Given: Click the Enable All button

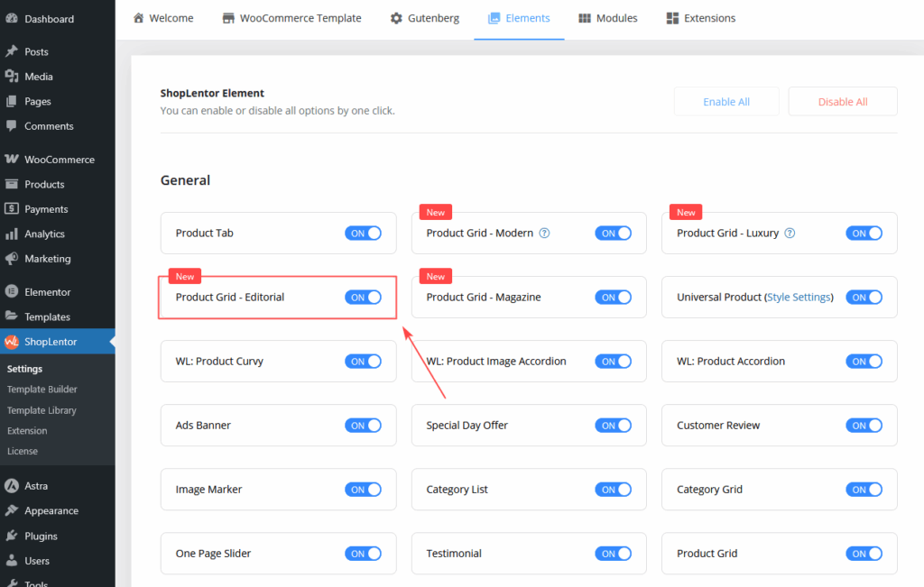Looking at the screenshot, I should 726,101.
